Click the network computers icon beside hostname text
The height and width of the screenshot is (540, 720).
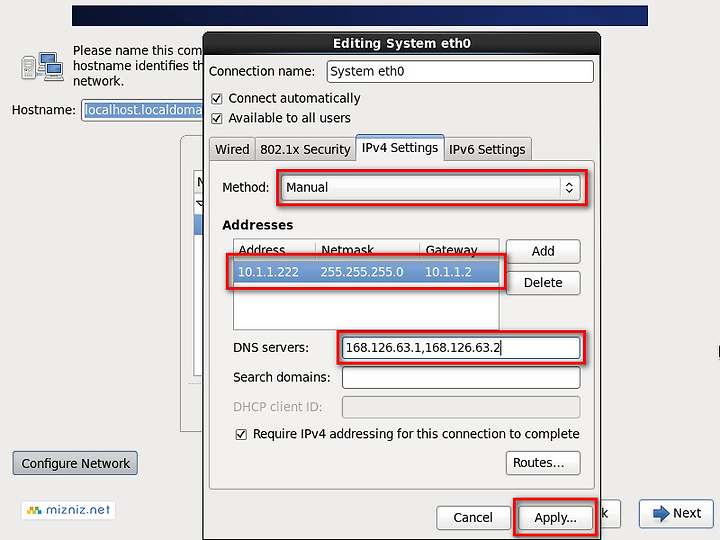42,67
